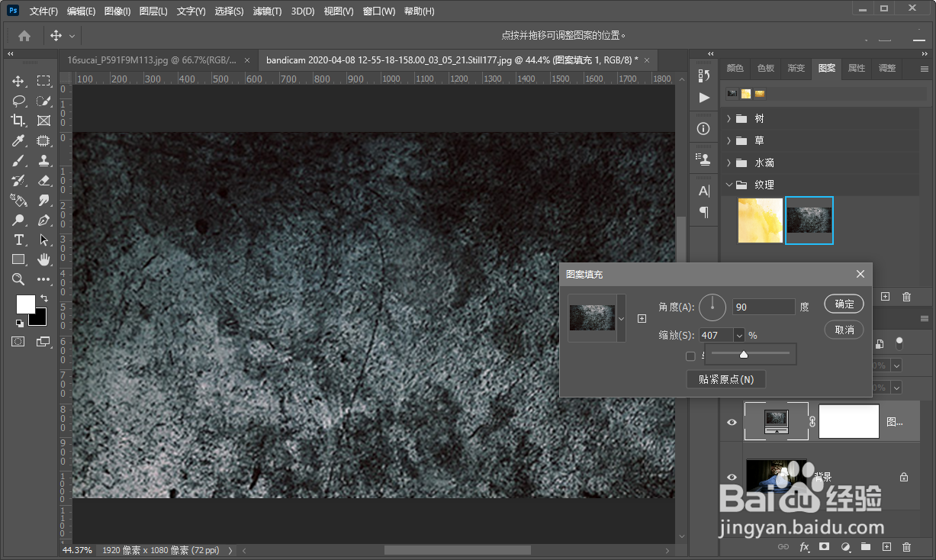The height and width of the screenshot is (560, 936).
Task: Create new preset from pattern in dialog
Action: click(x=642, y=319)
